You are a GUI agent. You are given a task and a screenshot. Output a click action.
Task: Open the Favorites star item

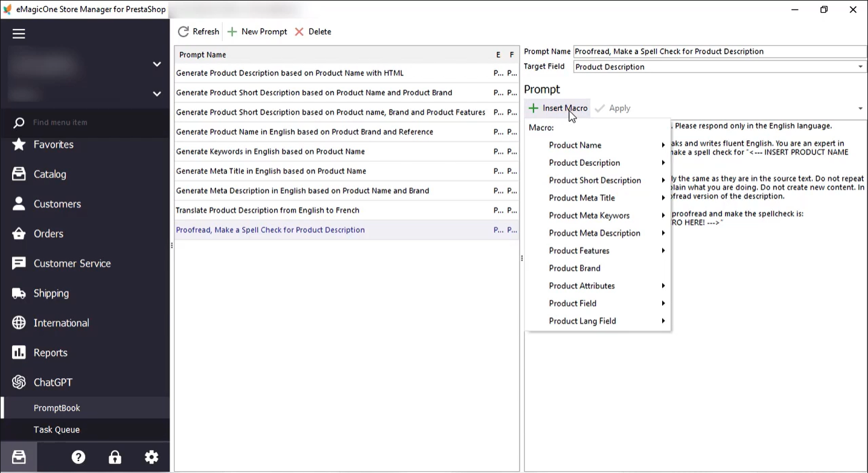click(x=52, y=144)
